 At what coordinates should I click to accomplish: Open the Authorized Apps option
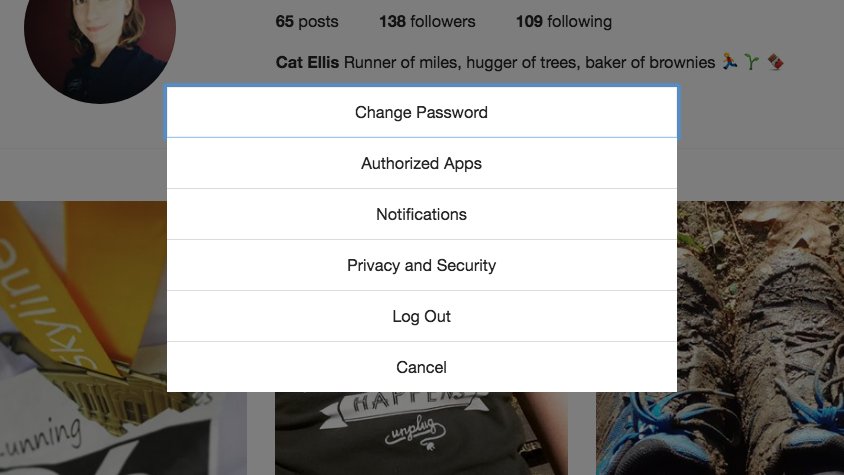[x=421, y=163]
